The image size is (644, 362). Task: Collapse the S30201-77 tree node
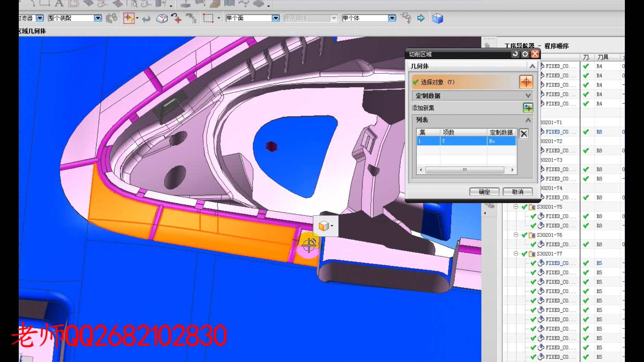516,254
